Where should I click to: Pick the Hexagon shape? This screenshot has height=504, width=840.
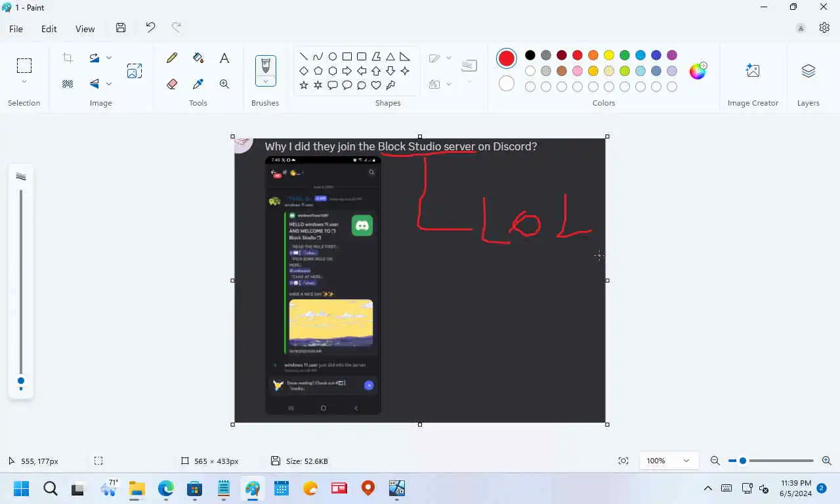pos(333,71)
